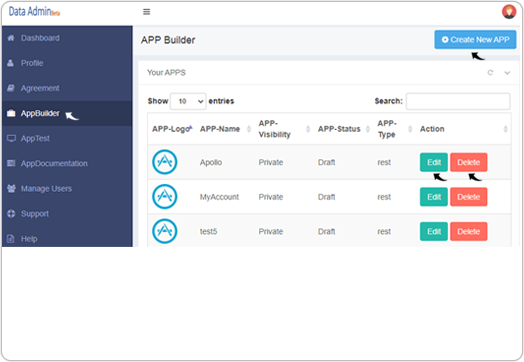The width and height of the screenshot is (524, 362).
Task: Sort by APP-Logo column
Action: pyautogui.click(x=172, y=129)
